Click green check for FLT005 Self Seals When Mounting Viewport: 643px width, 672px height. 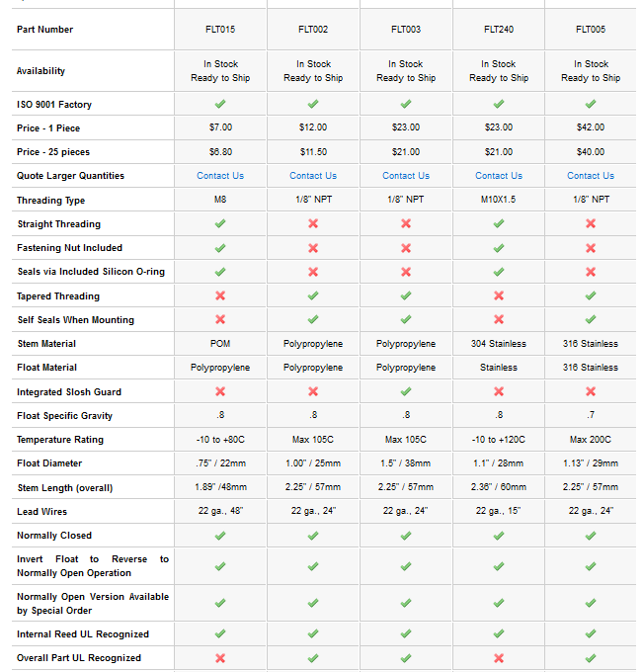coord(591,320)
